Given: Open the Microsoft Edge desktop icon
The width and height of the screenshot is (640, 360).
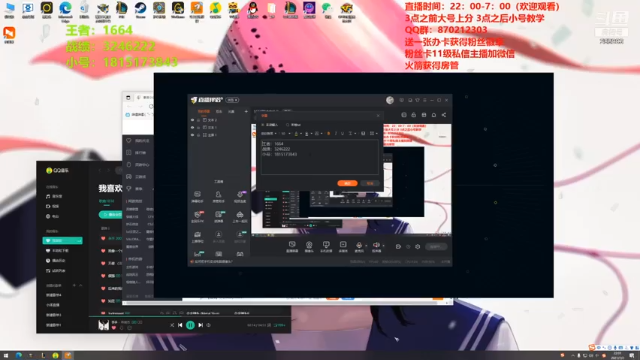Looking at the screenshot, I should coord(65,10).
